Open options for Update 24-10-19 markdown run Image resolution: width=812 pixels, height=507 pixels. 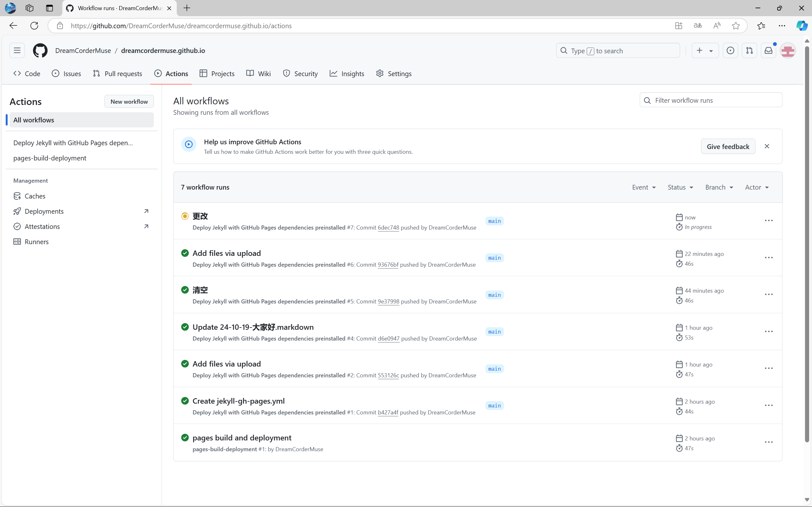tap(769, 332)
